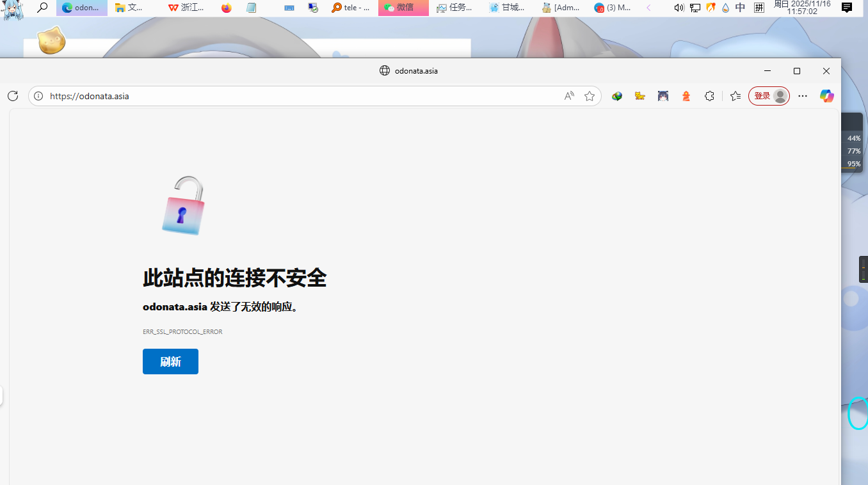
Task: Click the yellow cat extension icon
Action: (640, 96)
